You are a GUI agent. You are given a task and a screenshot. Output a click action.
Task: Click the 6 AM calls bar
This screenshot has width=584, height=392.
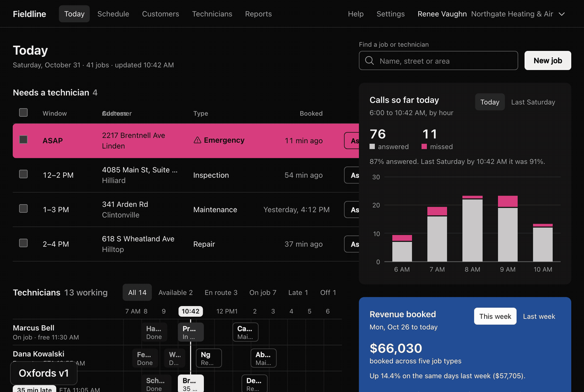[402, 248]
